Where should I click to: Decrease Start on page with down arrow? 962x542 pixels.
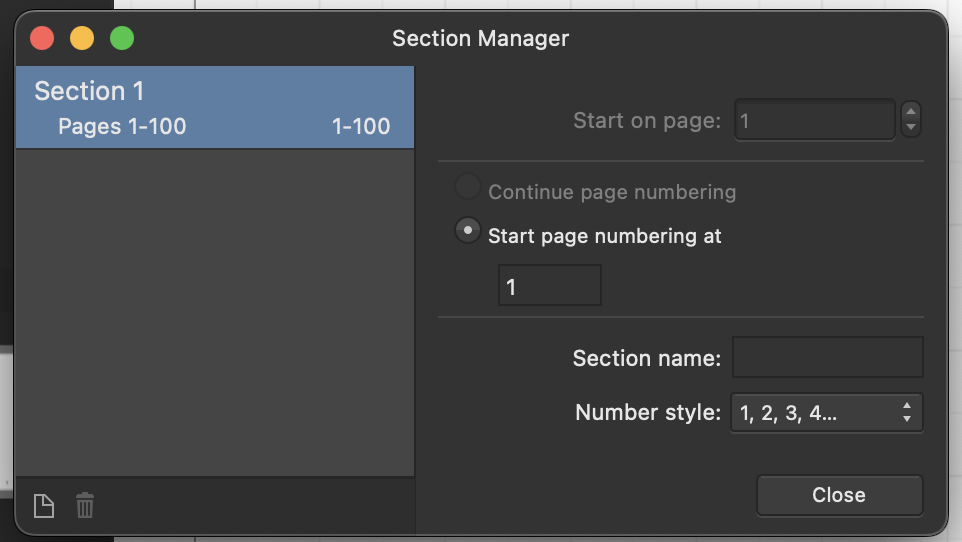[x=911, y=127]
